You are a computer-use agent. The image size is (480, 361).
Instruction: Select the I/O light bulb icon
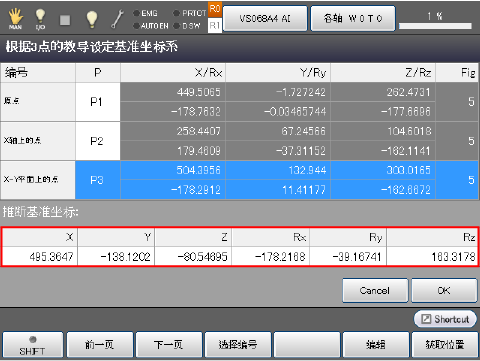40,19
